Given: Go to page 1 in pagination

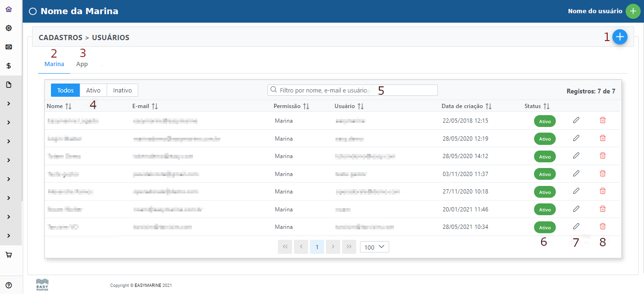Looking at the screenshot, I should [317, 247].
